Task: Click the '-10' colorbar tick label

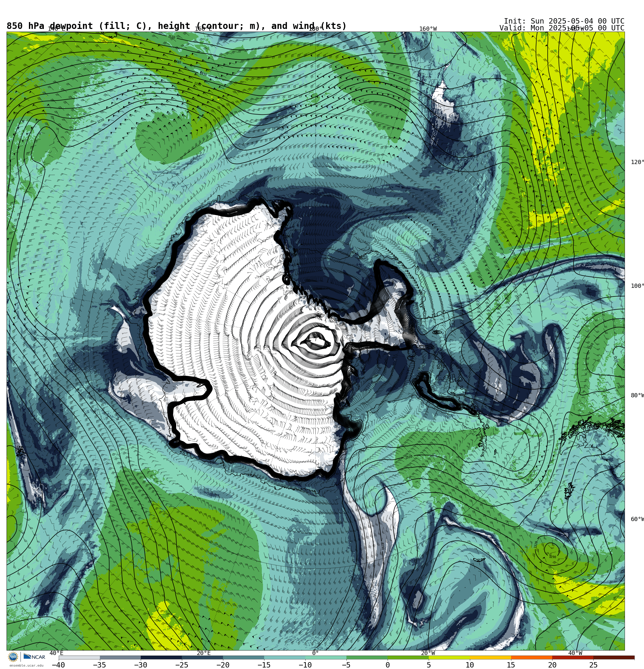Action: (305, 665)
